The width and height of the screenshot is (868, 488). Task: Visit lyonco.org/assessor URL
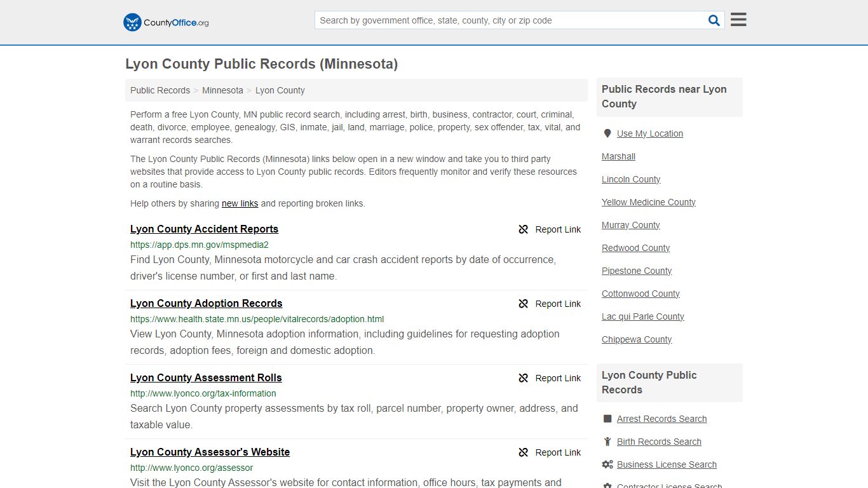(192, 468)
